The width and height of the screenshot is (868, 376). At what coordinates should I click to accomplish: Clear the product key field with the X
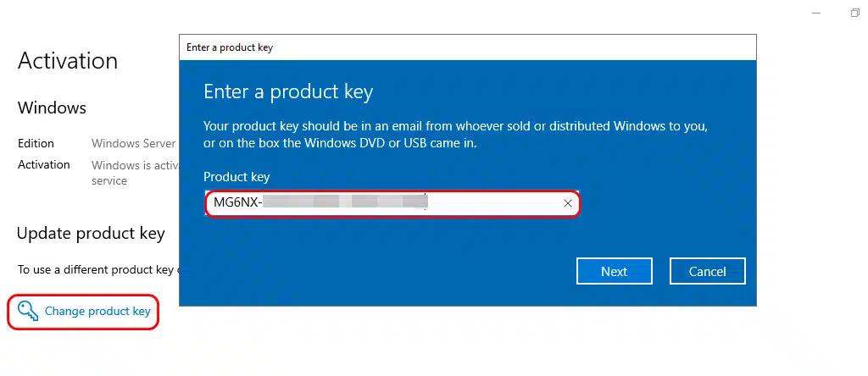tap(568, 203)
